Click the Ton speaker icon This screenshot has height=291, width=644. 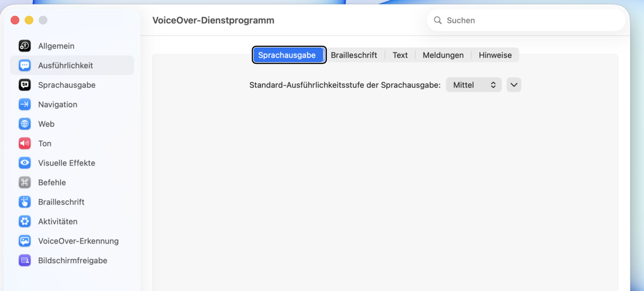pos(25,144)
